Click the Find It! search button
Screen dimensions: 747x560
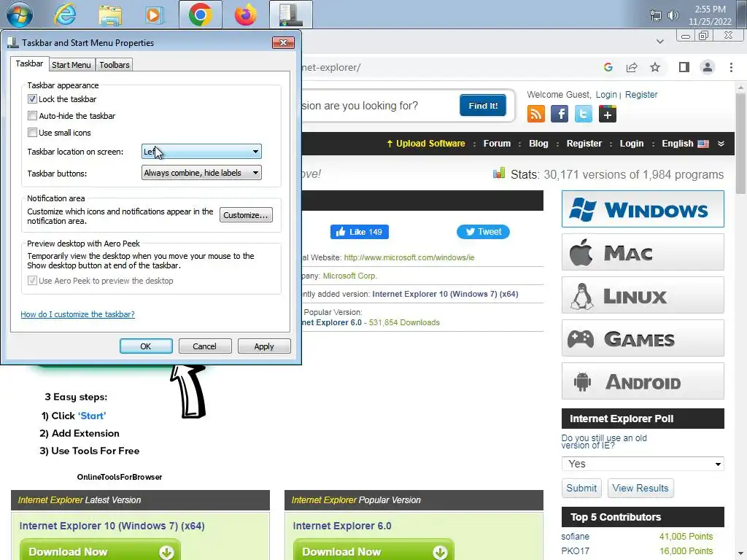coord(483,105)
